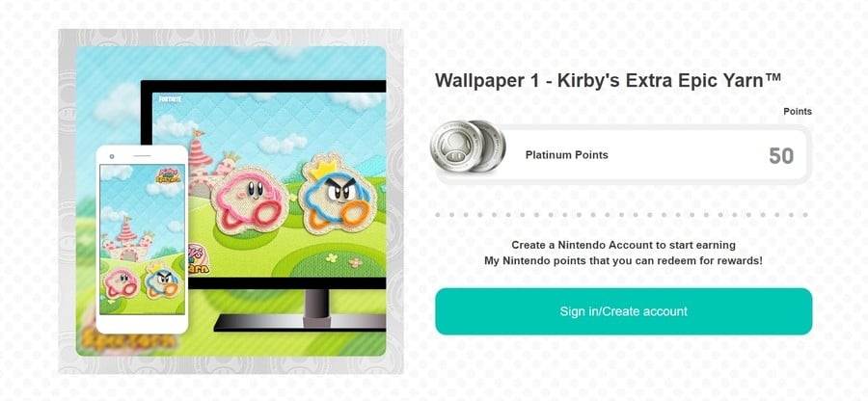Screen dimensions: 868x401
Task: Click the Wallpaper 1 Kirby's Extra Epic Yarn title
Action: [x=608, y=80]
